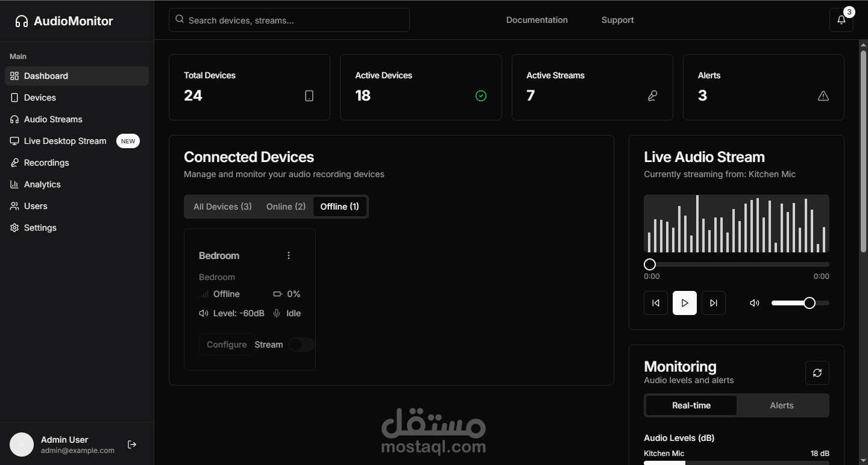Open Bedroom device three-dot menu

(x=289, y=255)
